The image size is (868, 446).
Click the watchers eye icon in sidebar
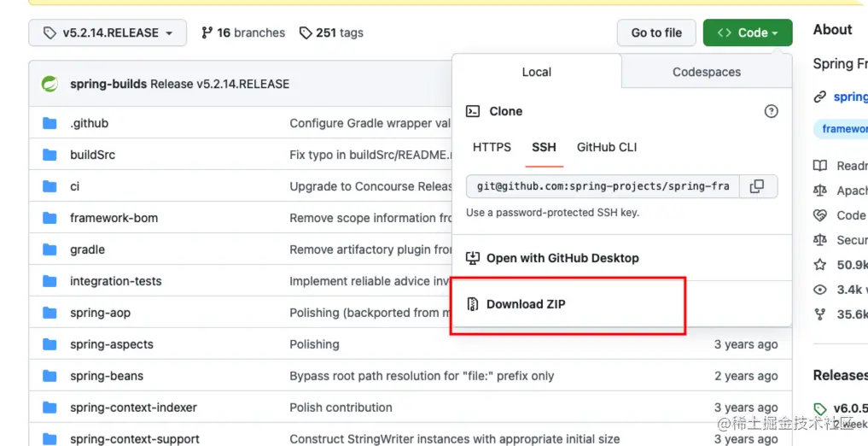(x=820, y=289)
